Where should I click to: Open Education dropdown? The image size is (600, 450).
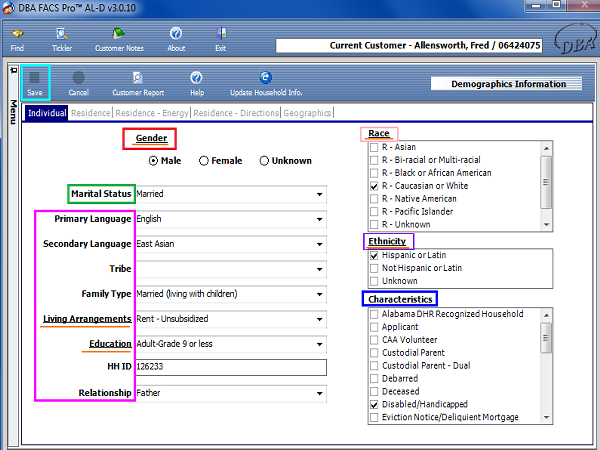(x=320, y=344)
